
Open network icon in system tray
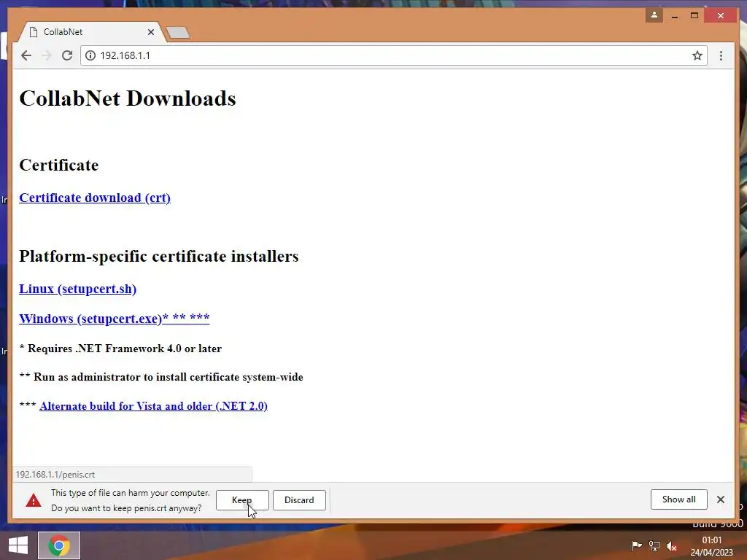[654, 545]
